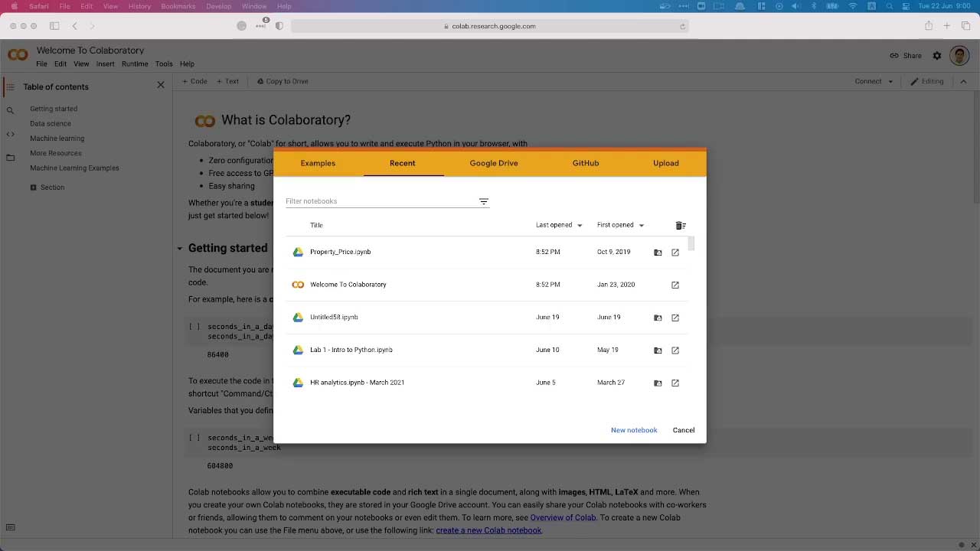Open Property_Price.ipynb in new tab
Screen dimensions: 980x551
click(675, 253)
